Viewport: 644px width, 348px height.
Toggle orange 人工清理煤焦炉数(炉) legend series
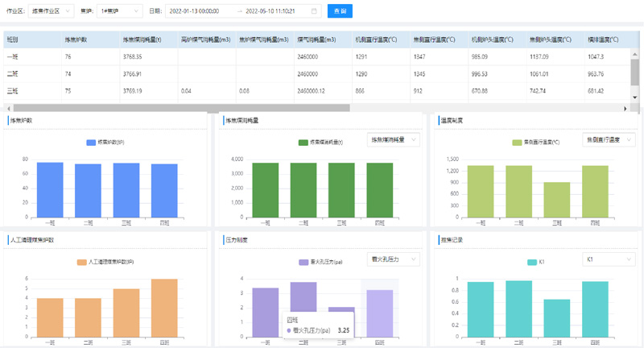[x=105, y=262]
